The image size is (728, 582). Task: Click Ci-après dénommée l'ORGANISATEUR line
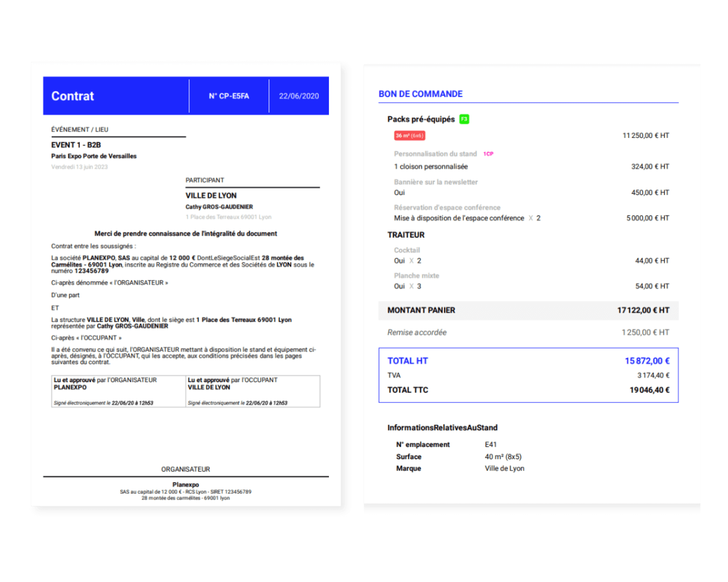coord(109,283)
